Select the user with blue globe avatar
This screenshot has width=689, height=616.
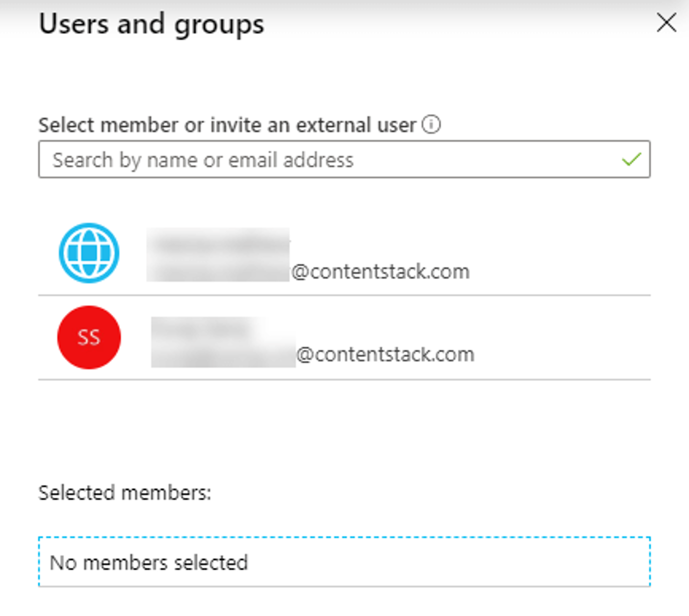344,253
